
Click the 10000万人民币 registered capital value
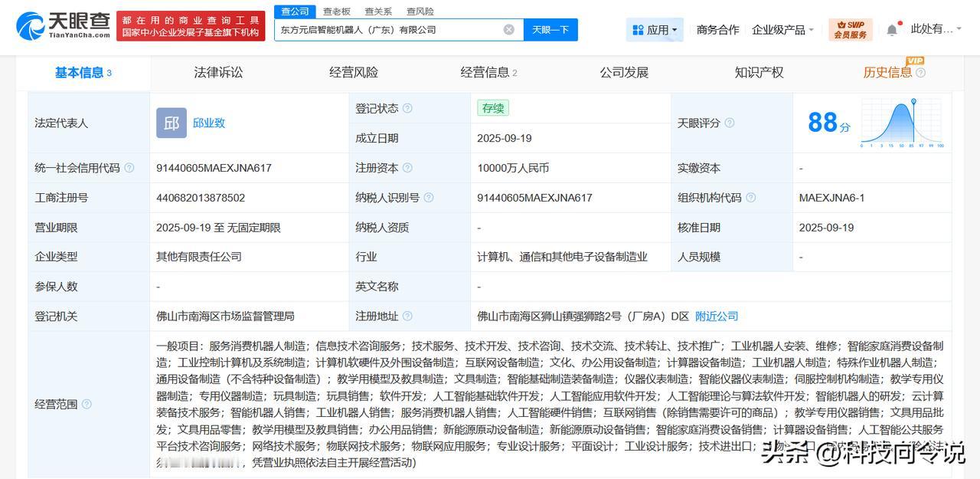(x=513, y=168)
